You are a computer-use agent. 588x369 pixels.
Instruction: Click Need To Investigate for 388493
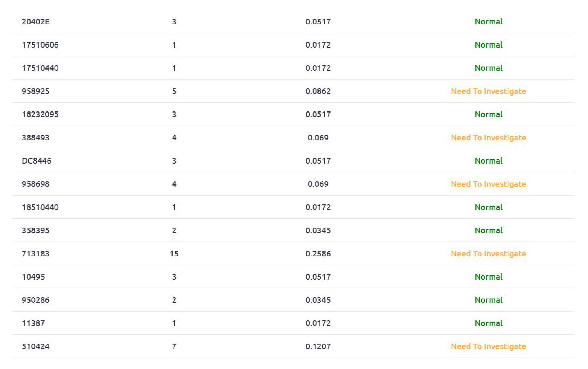click(488, 138)
